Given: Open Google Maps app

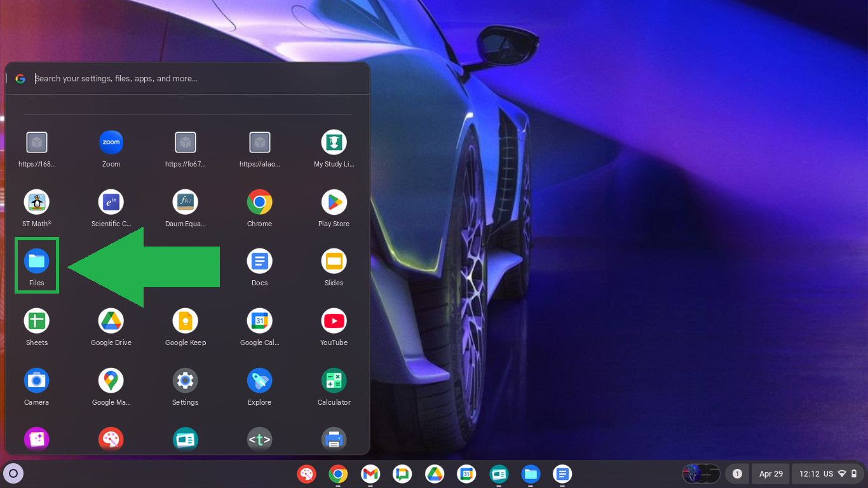Looking at the screenshot, I should 111,381.
